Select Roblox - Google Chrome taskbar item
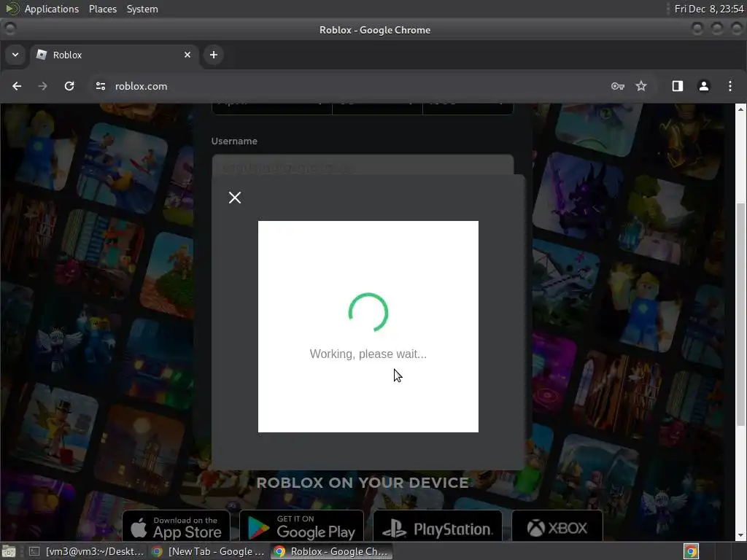This screenshot has height=560, width=747. pos(332,551)
